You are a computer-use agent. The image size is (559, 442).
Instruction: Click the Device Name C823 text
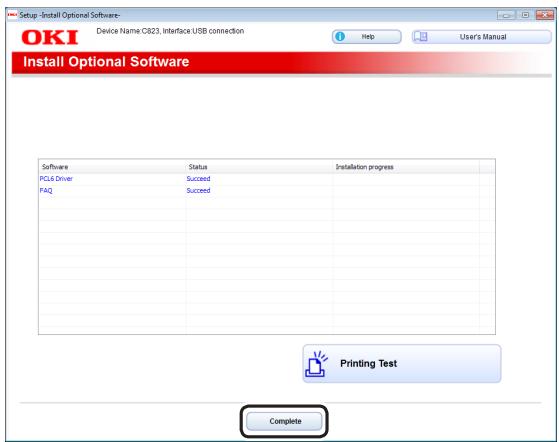coord(170,31)
